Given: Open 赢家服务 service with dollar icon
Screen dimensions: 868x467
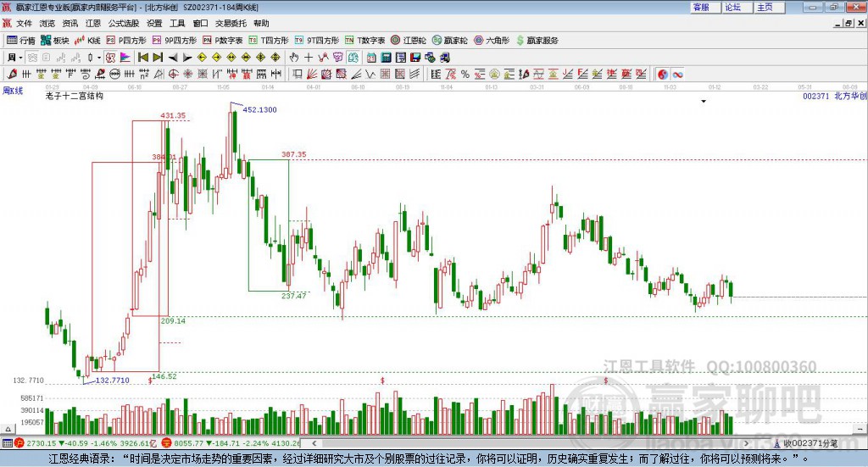Looking at the screenshot, I should click(537, 41).
